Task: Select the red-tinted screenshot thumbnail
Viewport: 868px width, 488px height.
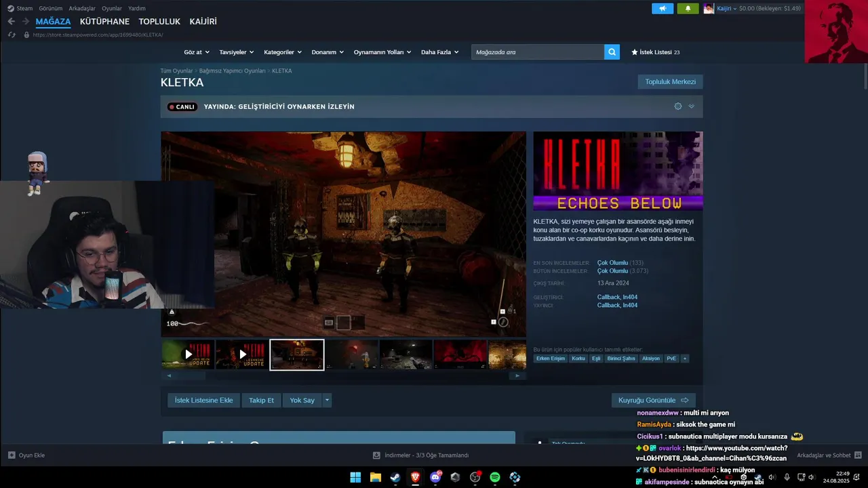Action: coord(460,354)
